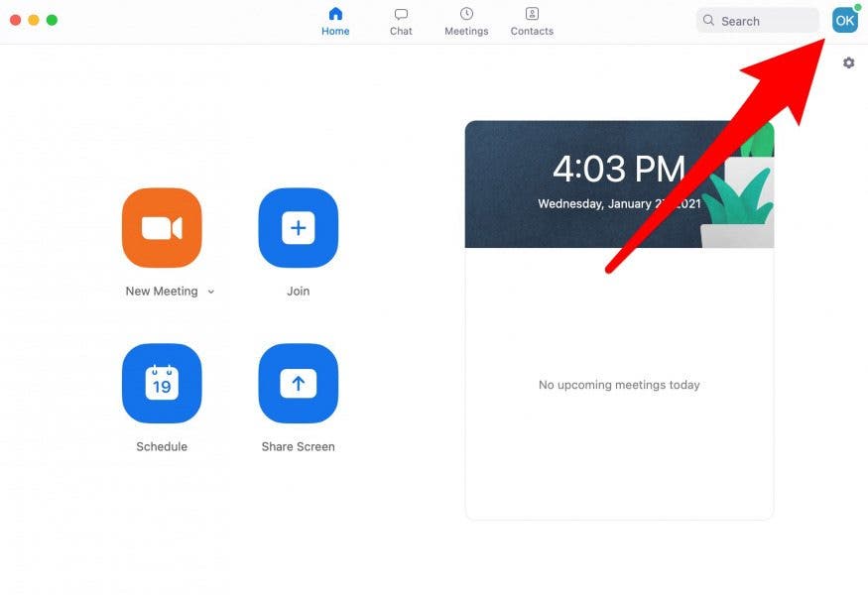Click the Share Screen up-arrow icon
The image size is (868, 595).
click(x=298, y=384)
